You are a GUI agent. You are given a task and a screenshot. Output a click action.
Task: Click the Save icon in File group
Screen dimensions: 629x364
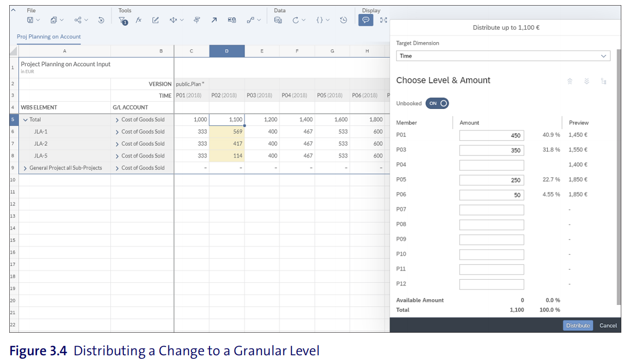pos(30,21)
